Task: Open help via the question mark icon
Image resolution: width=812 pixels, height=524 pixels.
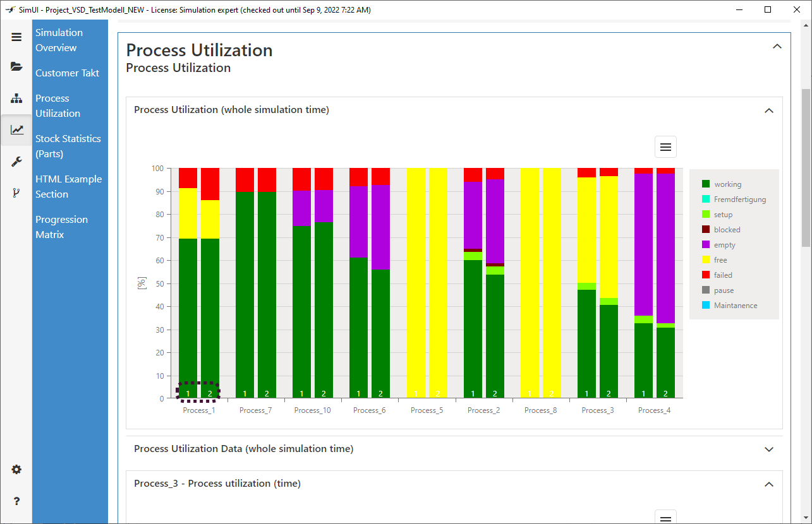Action: click(x=16, y=501)
